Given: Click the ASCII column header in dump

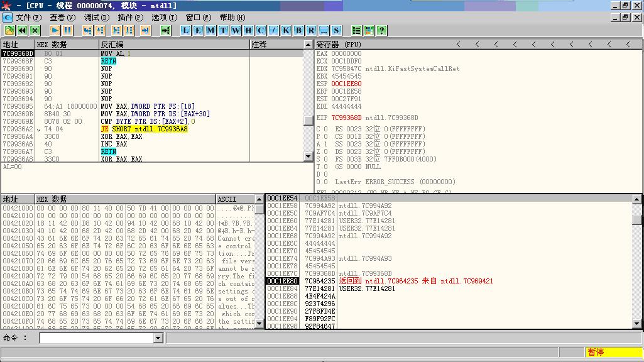Looking at the screenshot, I should coord(236,199).
